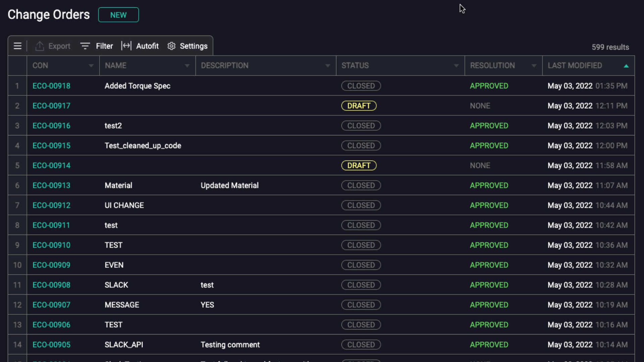Image resolution: width=644 pixels, height=362 pixels.
Task: Click the DRAFT status badge for ECO-00917
Action: pos(359,106)
